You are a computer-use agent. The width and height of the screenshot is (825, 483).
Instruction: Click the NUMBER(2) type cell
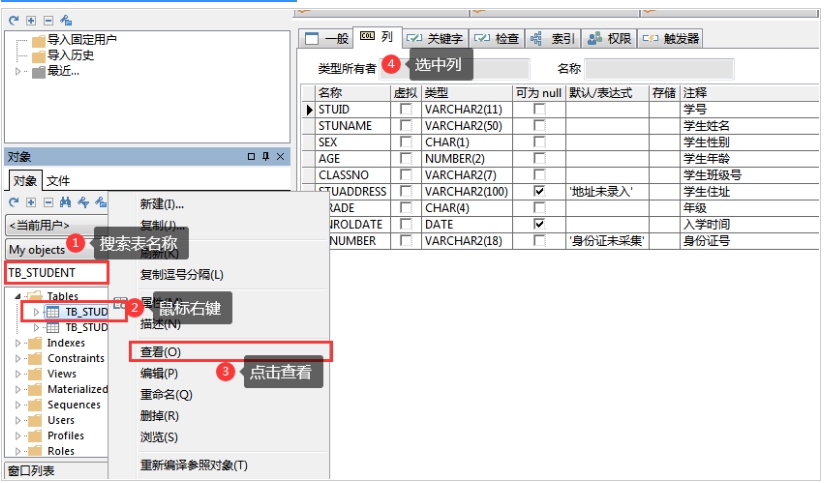(467, 158)
